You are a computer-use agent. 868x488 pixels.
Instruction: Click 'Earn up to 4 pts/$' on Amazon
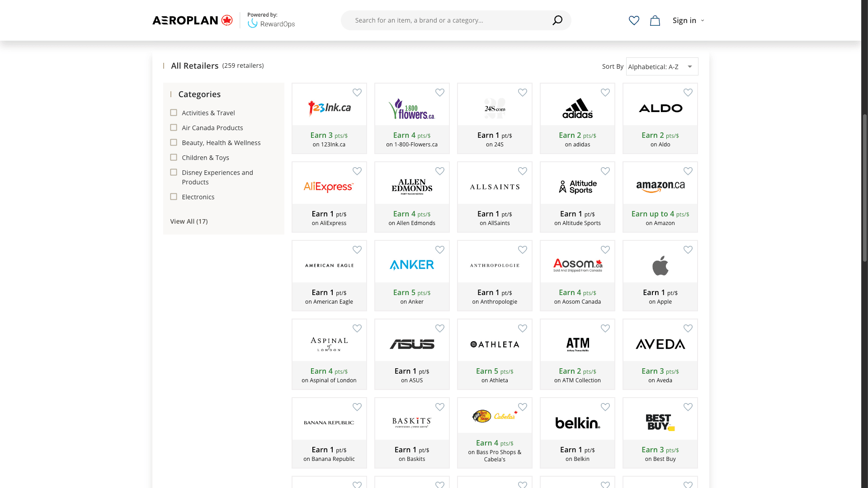click(x=660, y=214)
